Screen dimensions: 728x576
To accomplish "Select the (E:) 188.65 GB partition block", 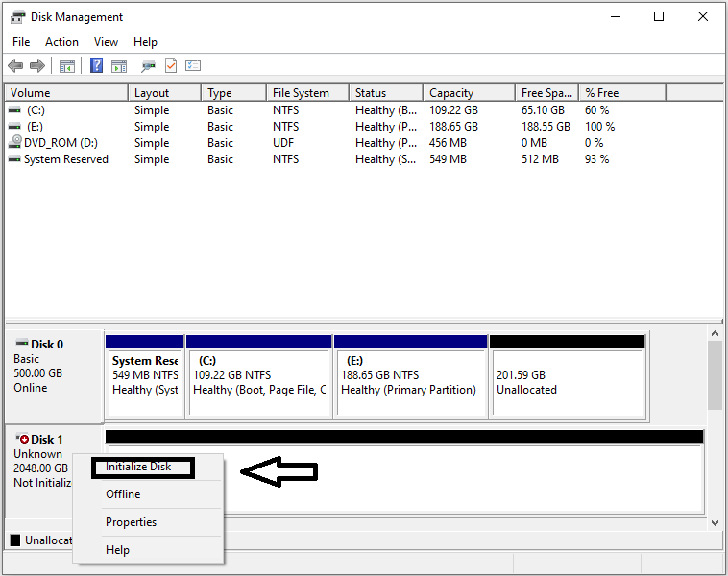I will 410,377.
